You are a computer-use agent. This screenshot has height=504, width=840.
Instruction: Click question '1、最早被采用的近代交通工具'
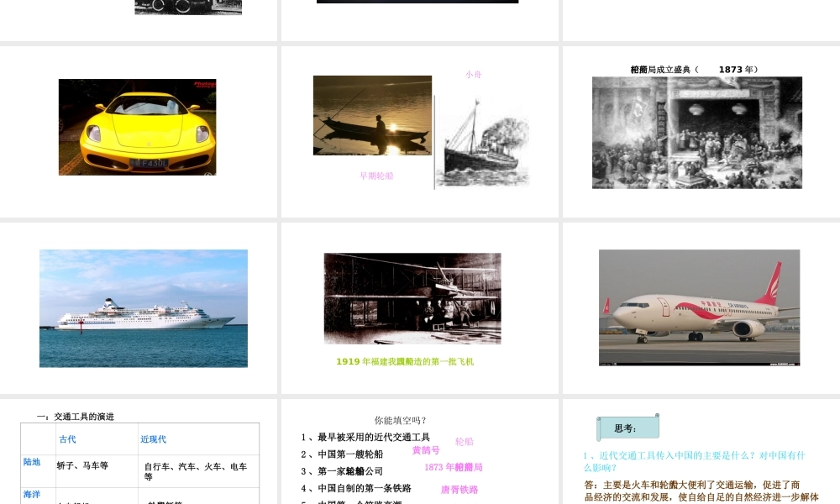click(x=365, y=437)
